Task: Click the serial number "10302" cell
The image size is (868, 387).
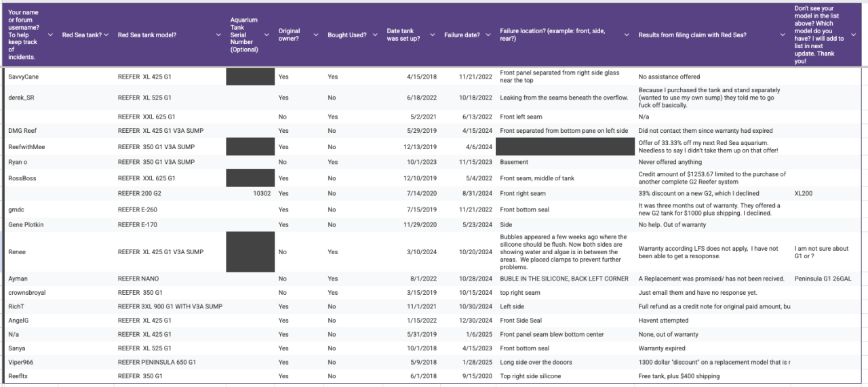Action: [250, 193]
